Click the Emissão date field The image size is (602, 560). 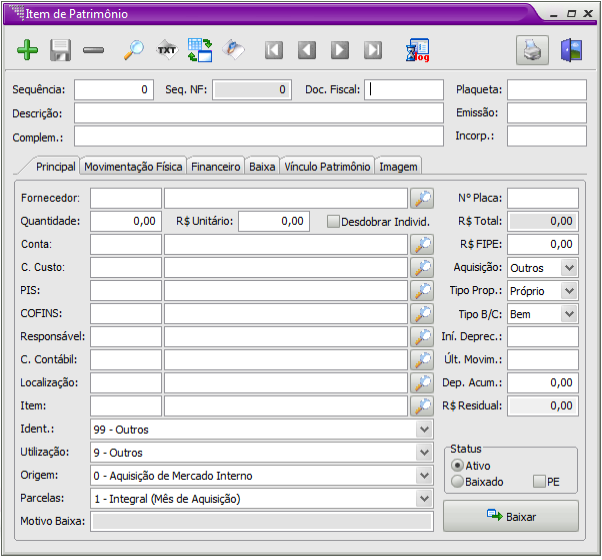click(547, 113)
